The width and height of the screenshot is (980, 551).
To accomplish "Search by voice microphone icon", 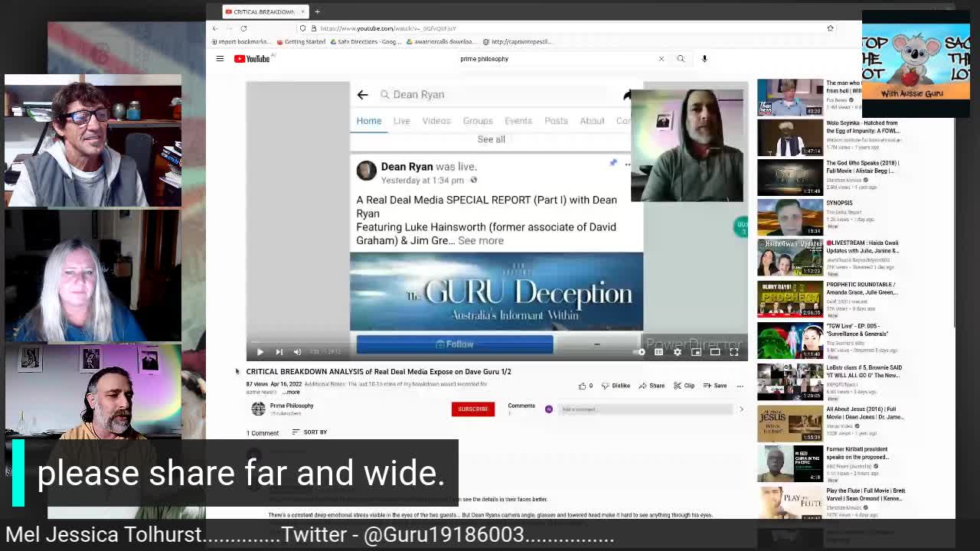I will (704, 59).
